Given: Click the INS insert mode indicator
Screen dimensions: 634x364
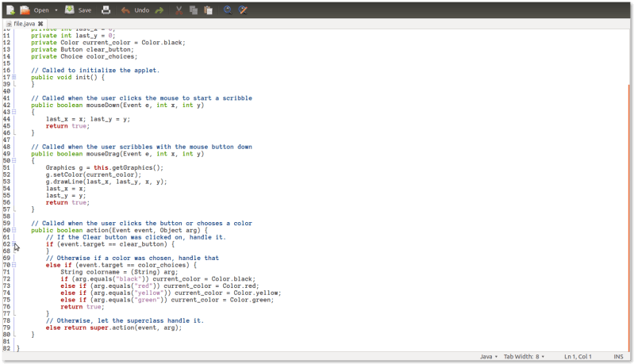Looking at the screenshot, I should 618,357.
